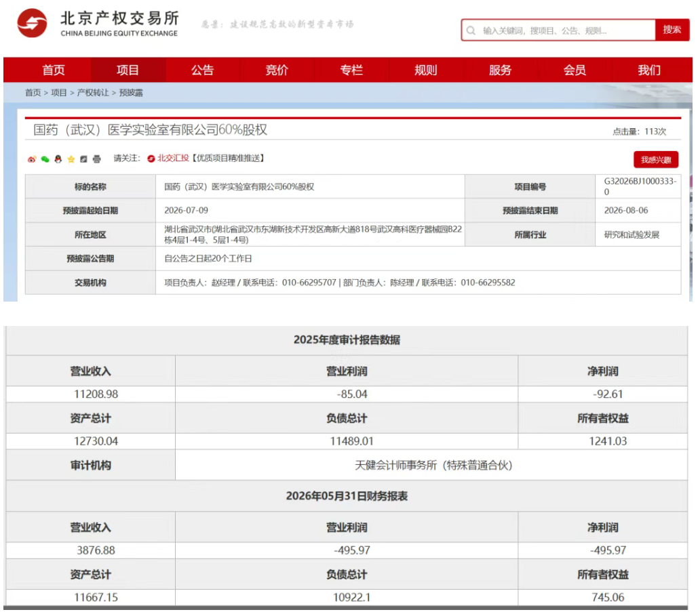Screen dimensions: 700x612
Task: Open the 规则 navigation tab
Action: [x=426, y=70]
